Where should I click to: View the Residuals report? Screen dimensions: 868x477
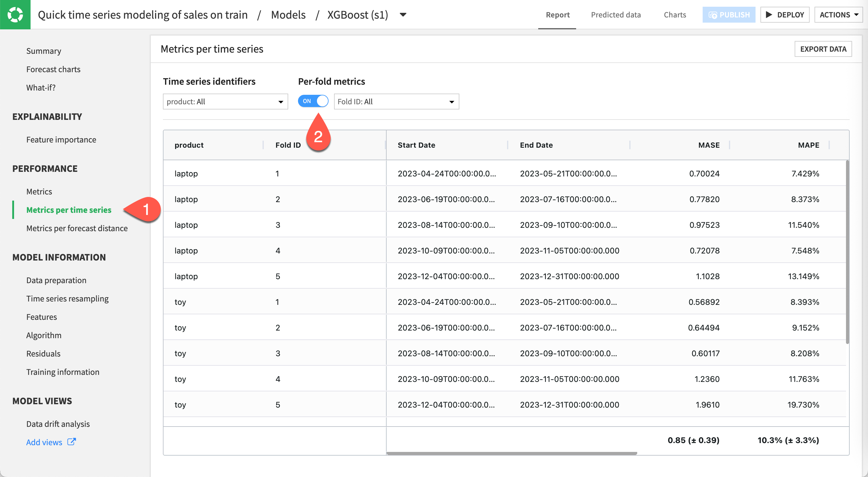43,353
